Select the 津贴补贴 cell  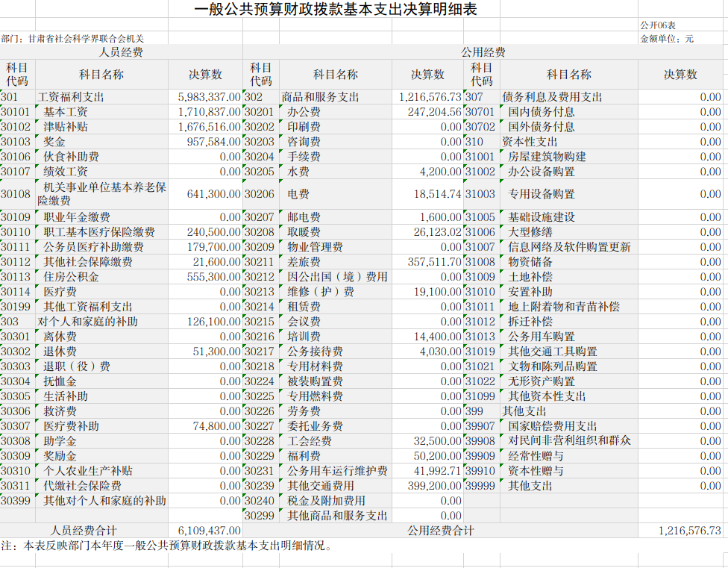[x=101, y=127]
